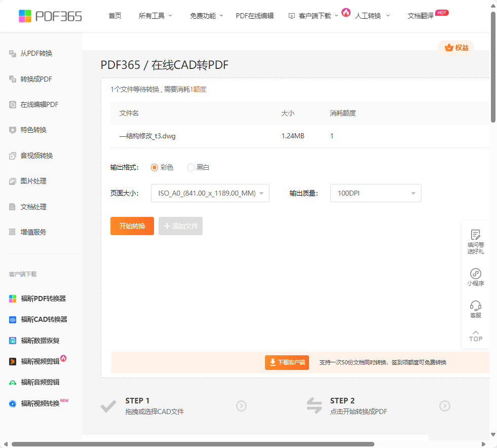Click the 转换成PDF sidebar icon
Image resolution: width=497 pixels, height=448 pixels.
pos(13,79)
